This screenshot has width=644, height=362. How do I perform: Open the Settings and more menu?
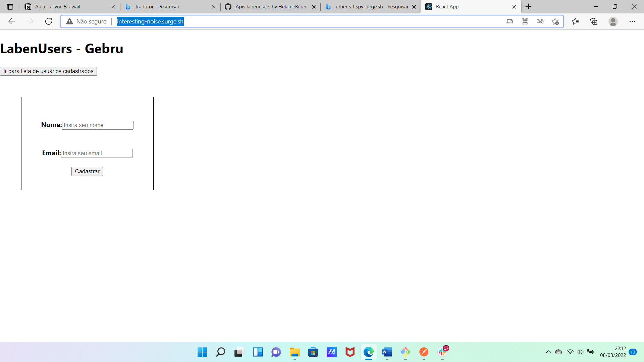(632, 21)
